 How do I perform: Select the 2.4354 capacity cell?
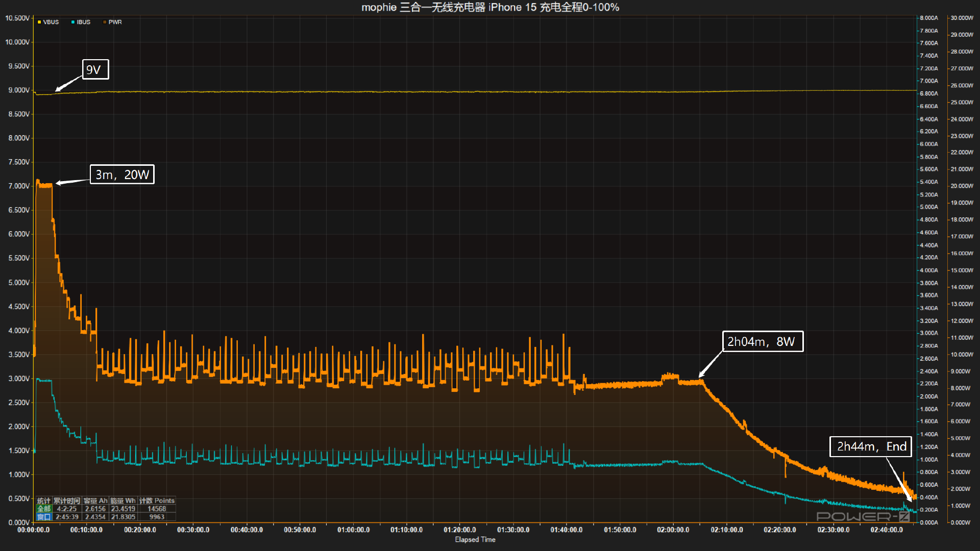coord(95,517)
